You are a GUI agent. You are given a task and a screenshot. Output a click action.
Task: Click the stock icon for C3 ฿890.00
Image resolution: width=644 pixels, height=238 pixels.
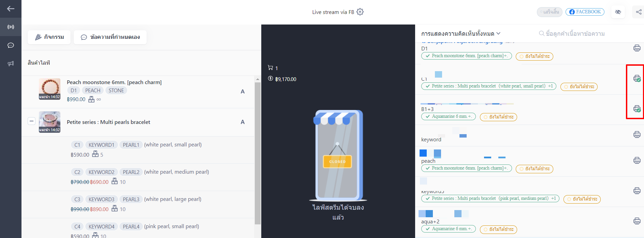point(115,208)
